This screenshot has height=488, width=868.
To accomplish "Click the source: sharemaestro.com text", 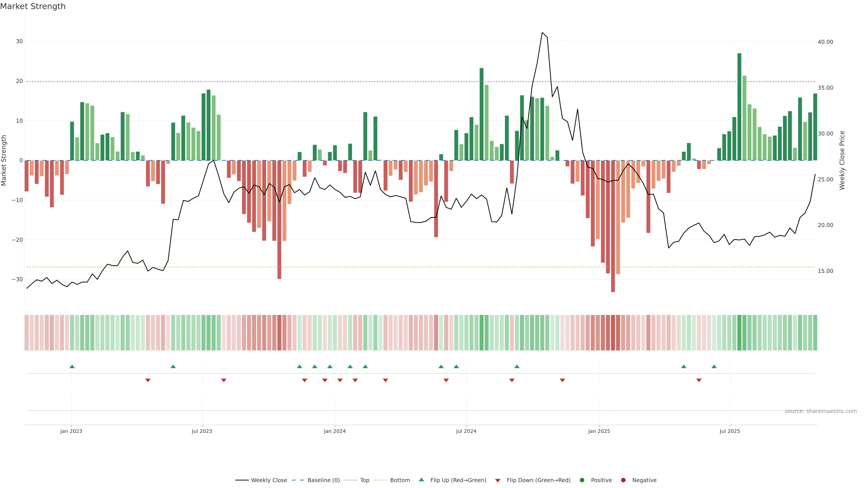I will click(821, 411).
